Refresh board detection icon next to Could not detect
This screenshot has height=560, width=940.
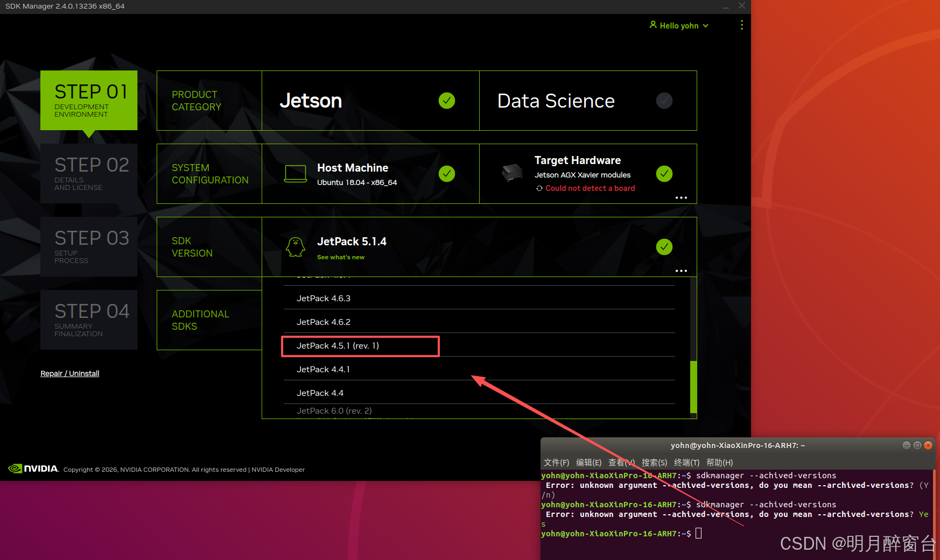(x=539, y=188)
